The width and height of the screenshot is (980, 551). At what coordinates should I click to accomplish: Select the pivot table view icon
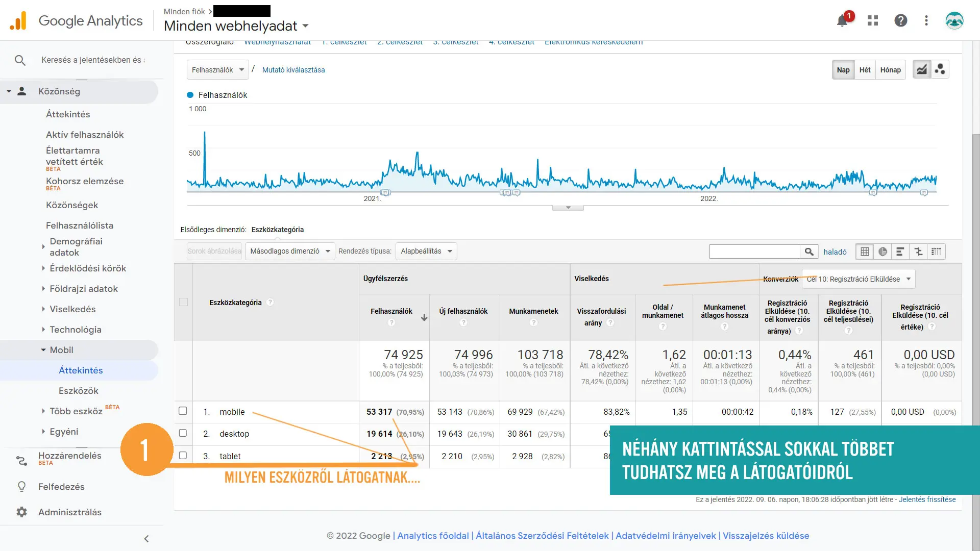936,252
